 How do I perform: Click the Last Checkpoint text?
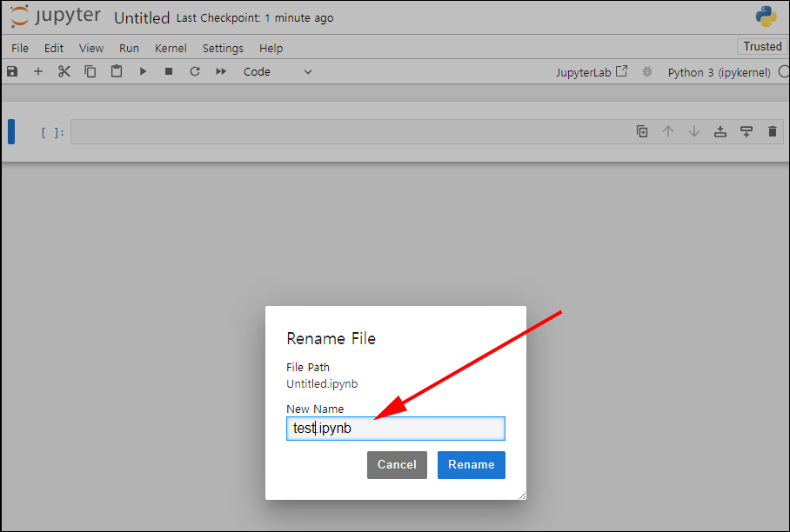point(254,18)
